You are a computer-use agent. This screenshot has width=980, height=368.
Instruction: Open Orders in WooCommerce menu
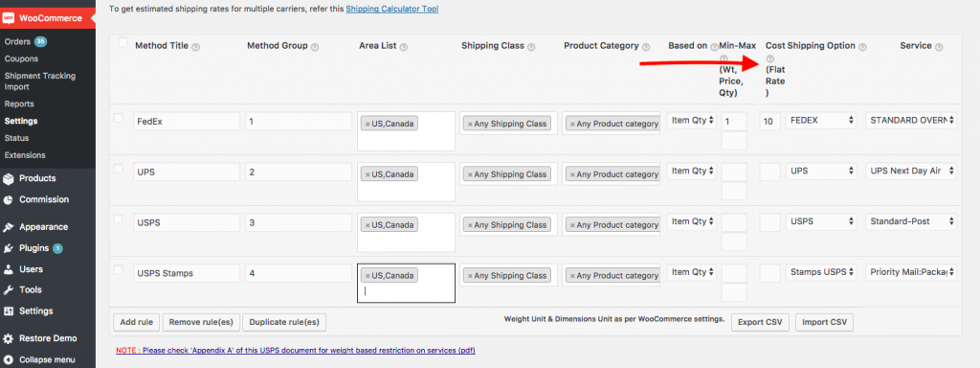pyautogui.click(x=17, y=42)
